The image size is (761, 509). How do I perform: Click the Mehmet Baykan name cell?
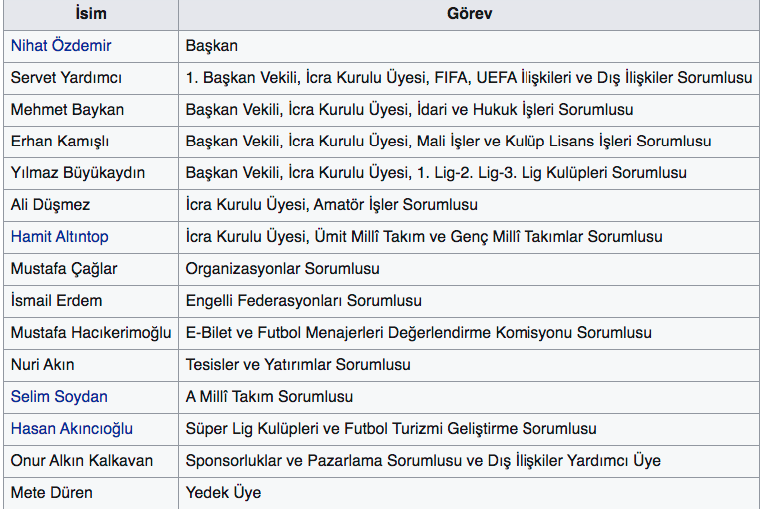coord(67,110)
